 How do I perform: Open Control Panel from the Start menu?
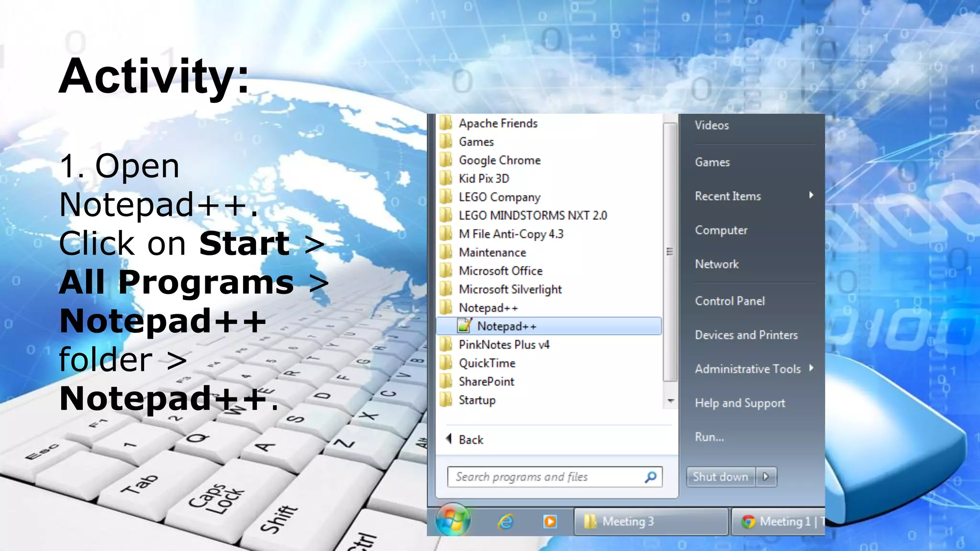pyautogui.click(x=730, y=301)
